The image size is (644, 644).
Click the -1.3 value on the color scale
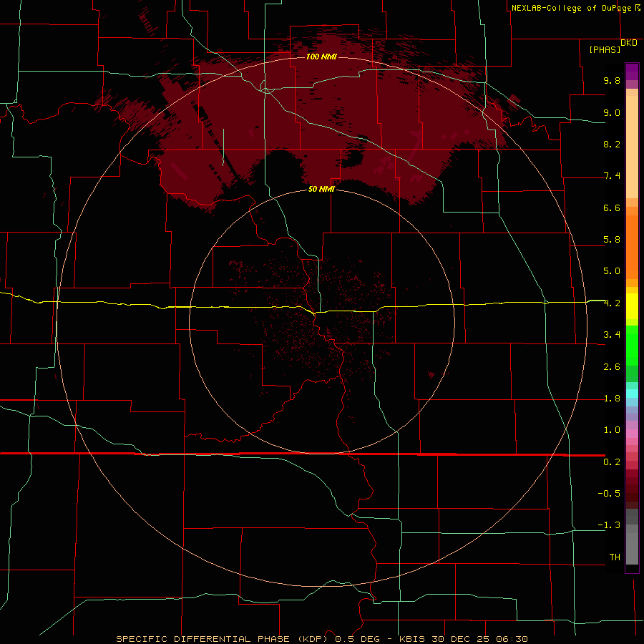pyautogui.click(x=609, y=525)
